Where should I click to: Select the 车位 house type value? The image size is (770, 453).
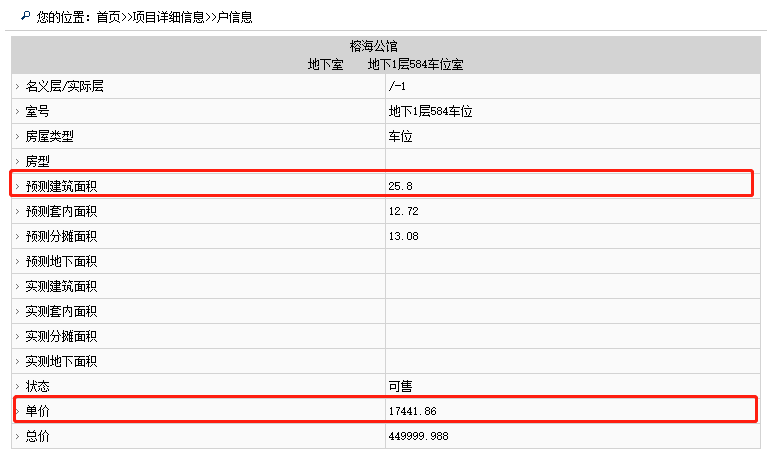click(x=400, y=137)
